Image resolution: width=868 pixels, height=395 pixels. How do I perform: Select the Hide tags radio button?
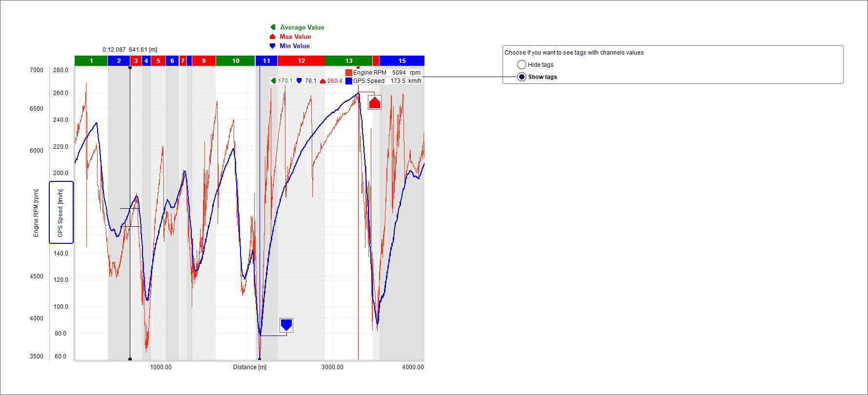point(522,64)
